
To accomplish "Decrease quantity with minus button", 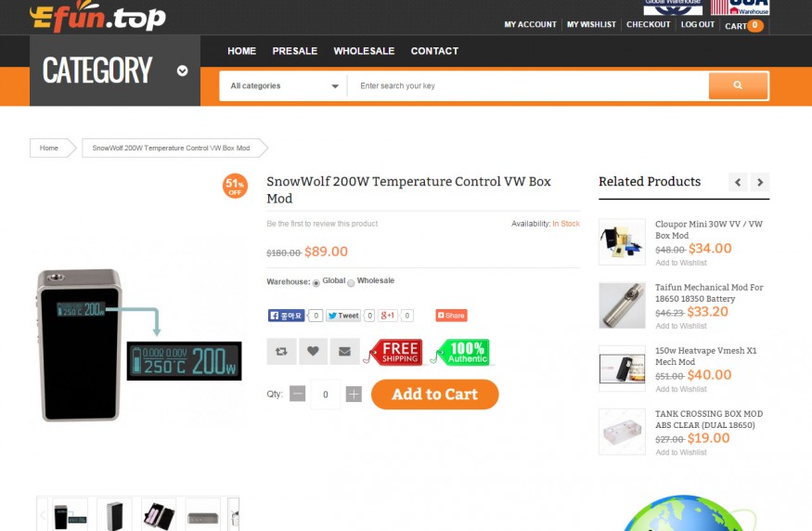I will pos(297,395).
